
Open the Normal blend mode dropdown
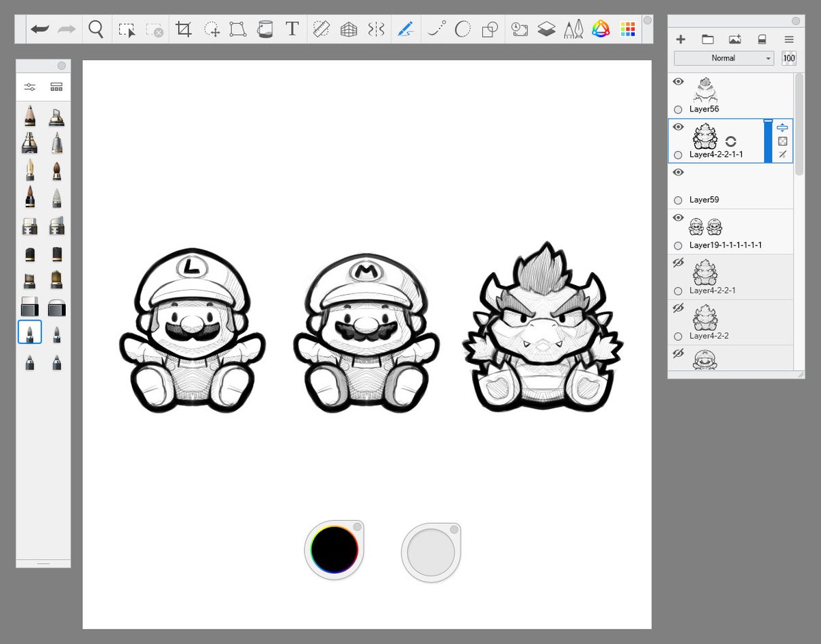(724, 58)
